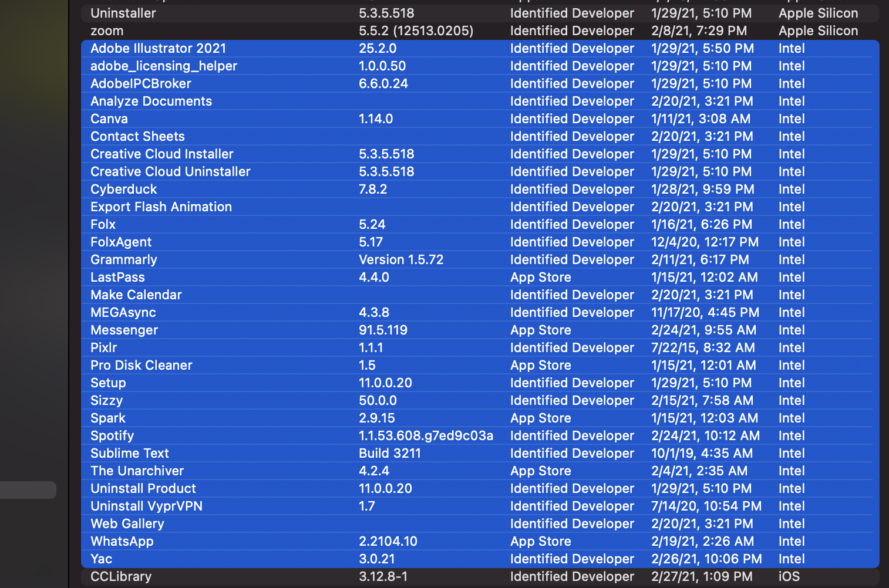Click the Uninstall VyprVPN entry
Image resolution: width=889 pixels, height=588 pixels.
(x=480, y=506)
